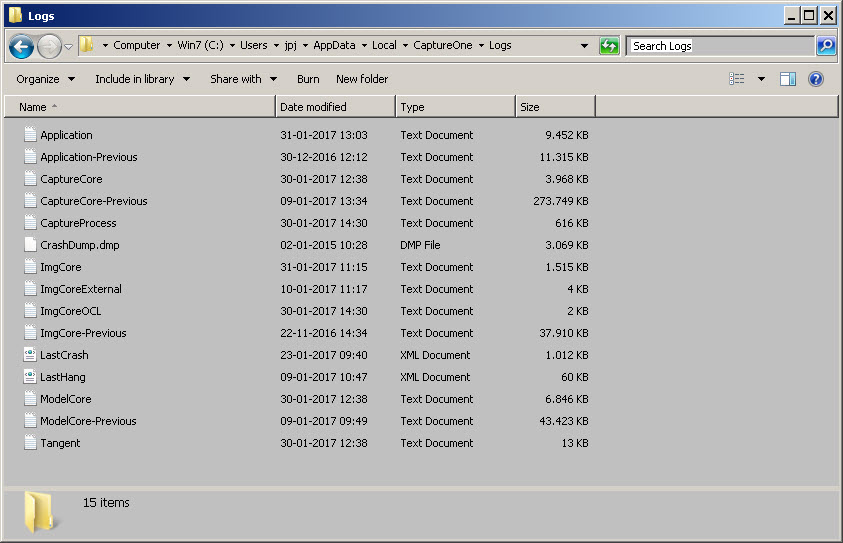The height and width of the screenshot is (543, 843).
Task: Select the Tangent file icon
Action: 30,443
